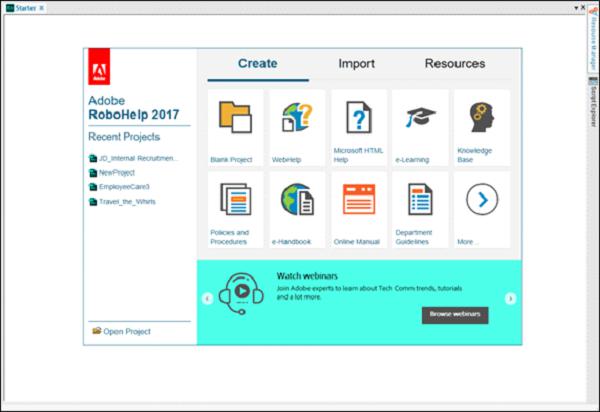This screenshot has height=412, width=600.
Task: Select the WebHelp globe icon
Action: pyautogui.click(x=297, y=117)
